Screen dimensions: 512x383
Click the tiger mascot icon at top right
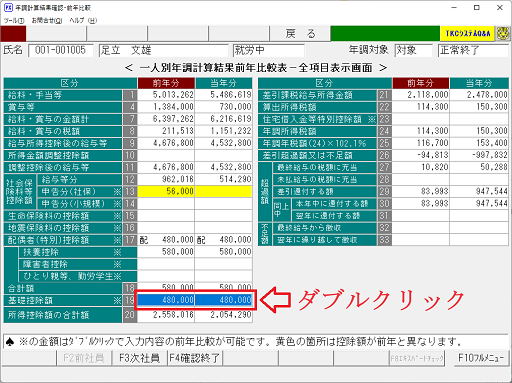(503, 34)
